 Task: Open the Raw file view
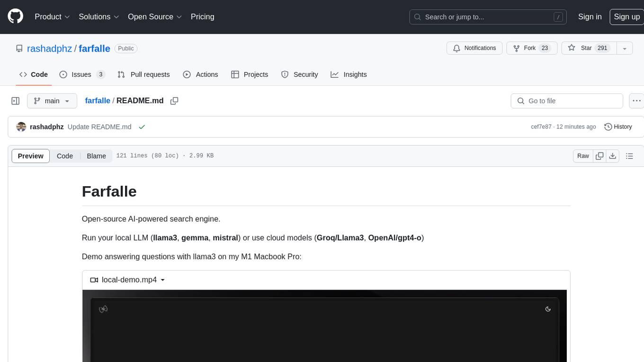pyautogui.click(x=583, y=156)
